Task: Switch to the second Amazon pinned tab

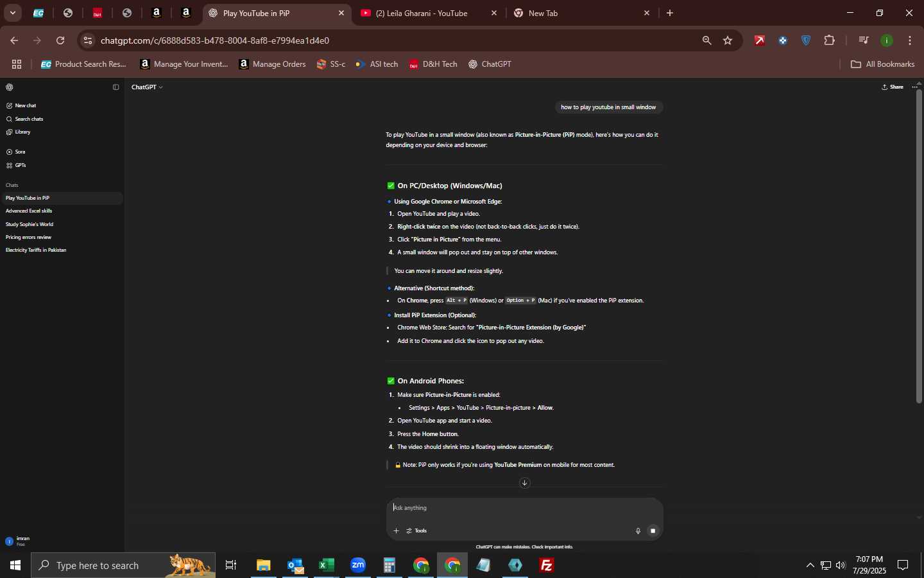Action: [x=186, y=13]
